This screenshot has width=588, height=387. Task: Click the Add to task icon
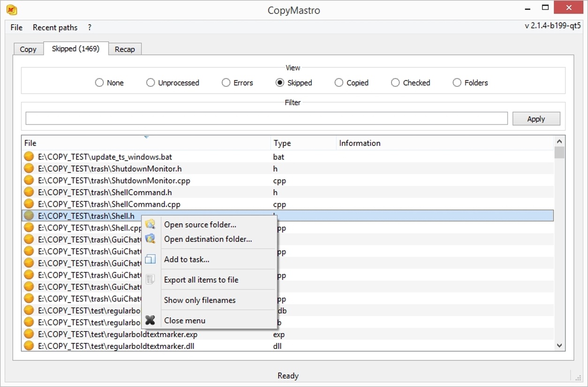tap(150, 259)
